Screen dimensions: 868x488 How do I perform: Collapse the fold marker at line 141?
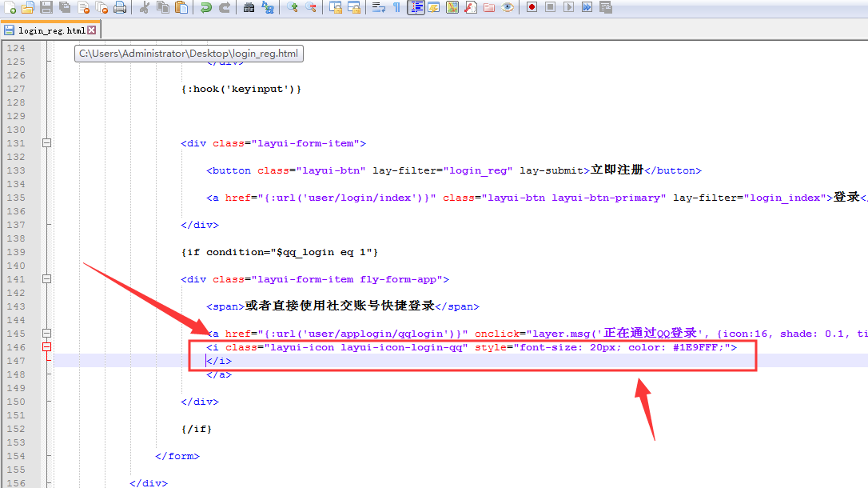[x=46, y=279]
